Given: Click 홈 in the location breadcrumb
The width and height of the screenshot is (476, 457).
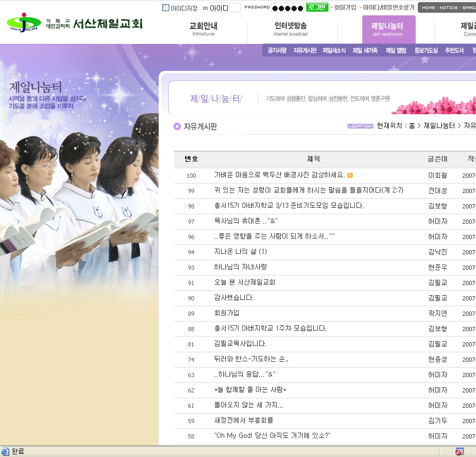Looking at the screenshot, I should click(x=412, y=126).
